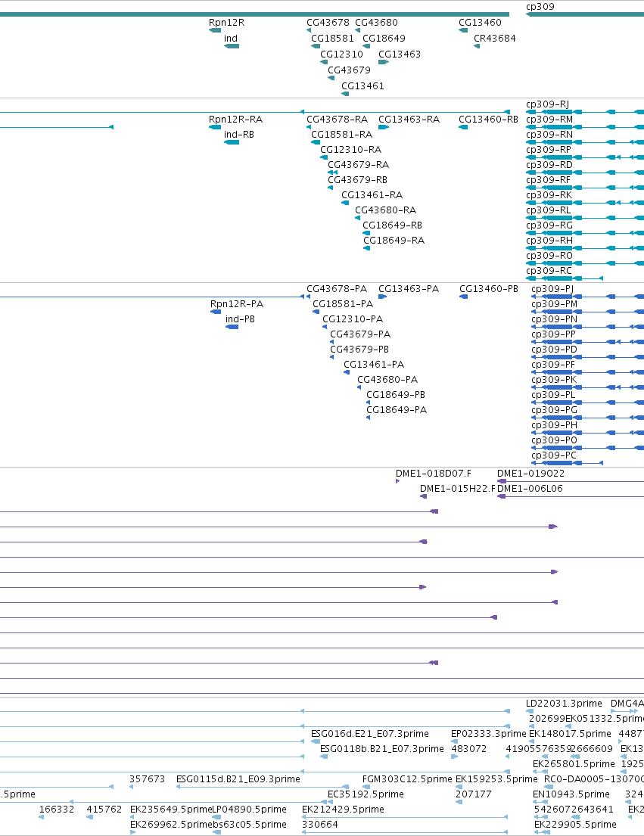Select transcript CG13461-RA
644x836 pixels.
click(372, 195)
